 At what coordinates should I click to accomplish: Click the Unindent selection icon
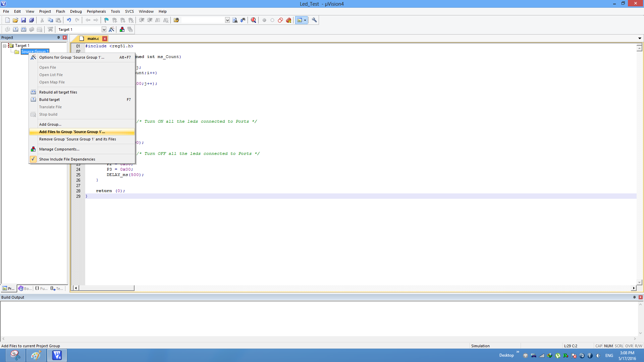tap(150, 20)
